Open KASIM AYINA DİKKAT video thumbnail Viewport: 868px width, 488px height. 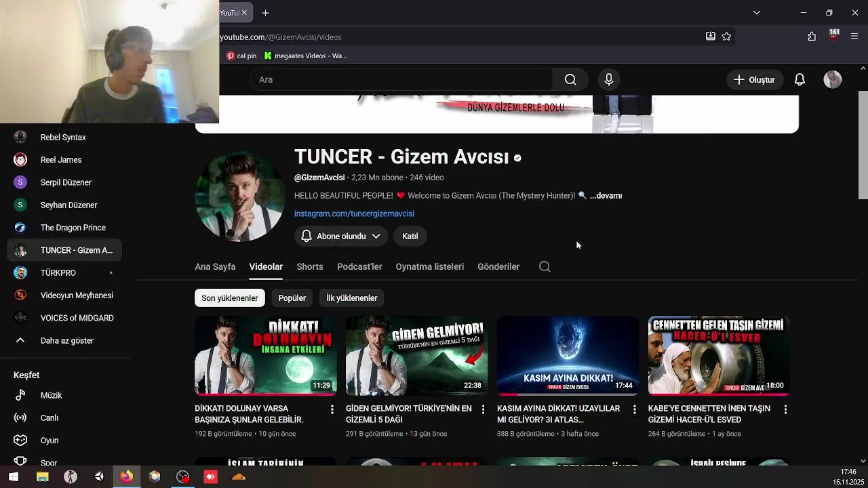(x=568, y=355)
